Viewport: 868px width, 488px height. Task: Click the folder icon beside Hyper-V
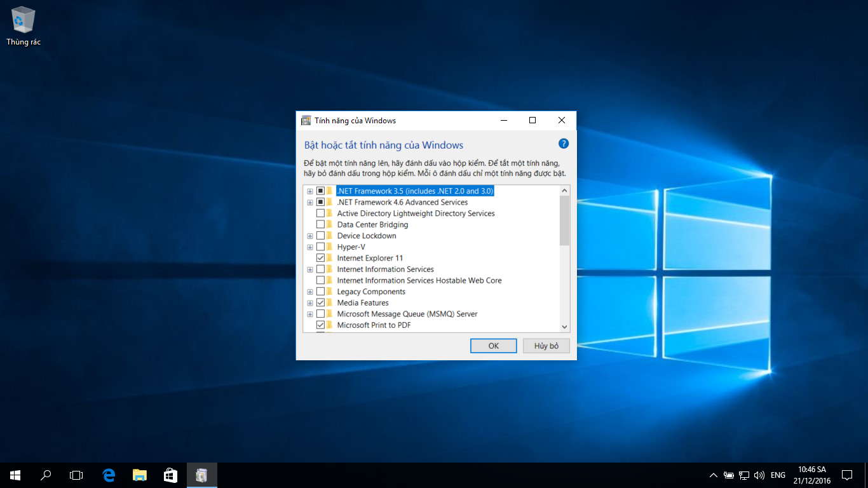point(329,247)
